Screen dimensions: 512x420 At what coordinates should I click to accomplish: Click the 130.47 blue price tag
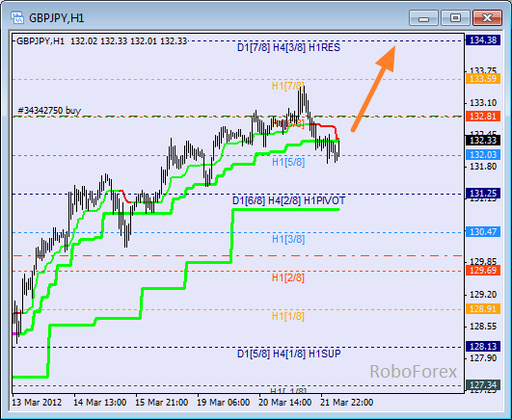(x=483, y=232)
